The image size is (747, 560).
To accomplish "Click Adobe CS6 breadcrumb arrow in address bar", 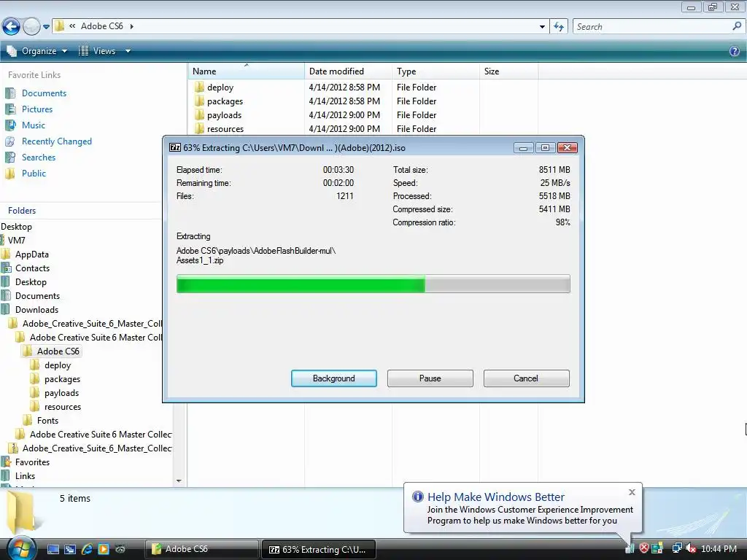I will pyautogui.click(x=131, y=26).
